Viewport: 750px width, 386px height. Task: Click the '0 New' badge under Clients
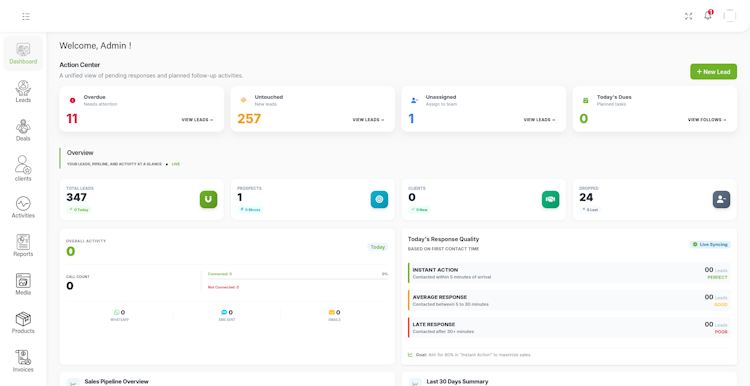point(419,210)
